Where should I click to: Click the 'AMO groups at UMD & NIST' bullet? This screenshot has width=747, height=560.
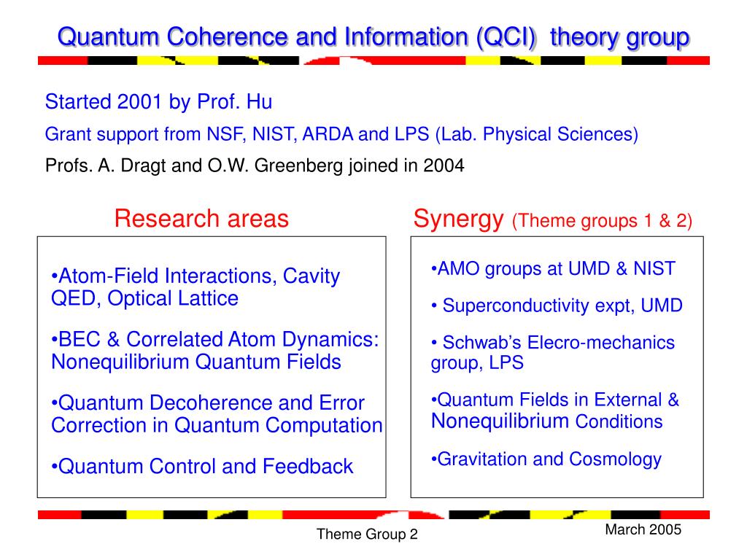(553, 268)
